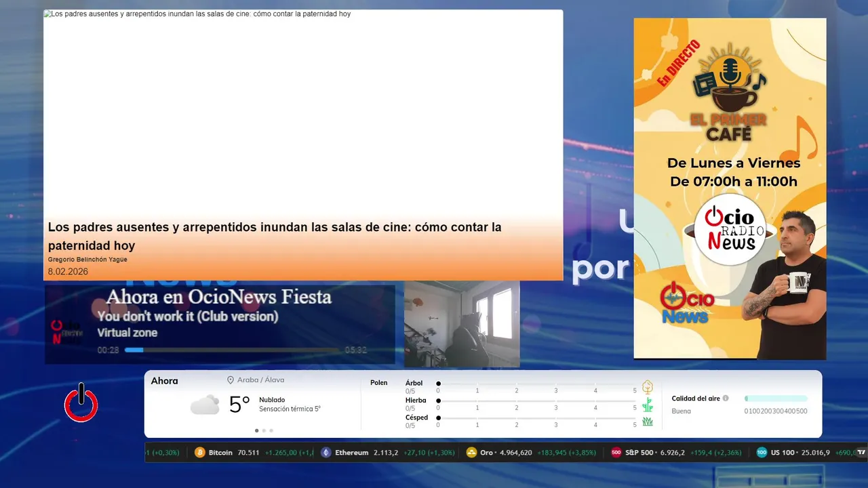Click the 5° temperature reading
This screenshot has height=488, width=868.
(239, 405)
